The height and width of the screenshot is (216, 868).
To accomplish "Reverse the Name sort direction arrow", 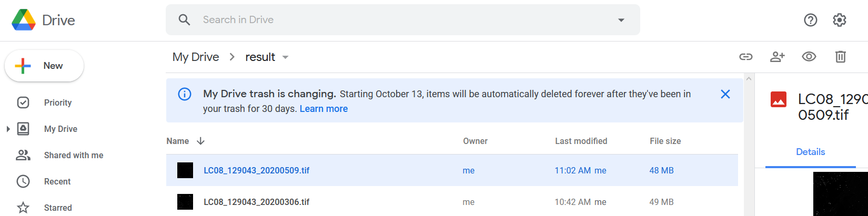I will pyautogui.click(x=200, y=141).
